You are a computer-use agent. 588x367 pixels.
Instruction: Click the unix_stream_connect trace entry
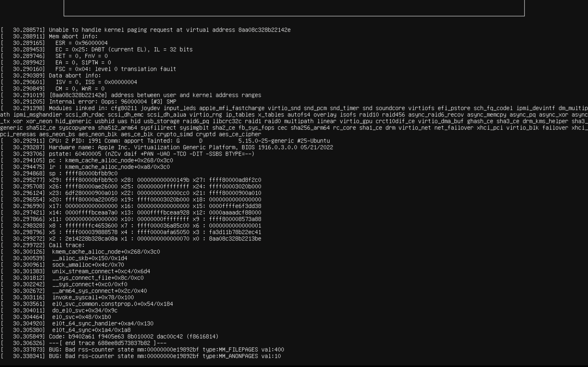pyautogui.click(x=101, y=271)
